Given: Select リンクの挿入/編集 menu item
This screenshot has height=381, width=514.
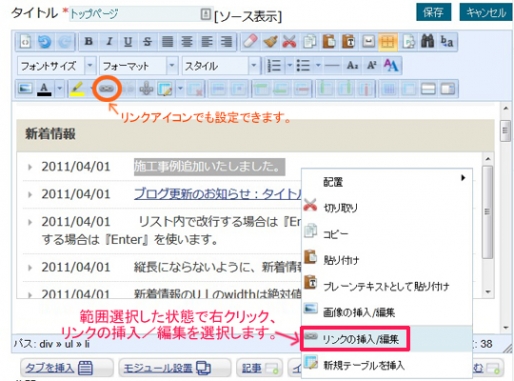Looking at the screenshot, I should pos(387,339).
